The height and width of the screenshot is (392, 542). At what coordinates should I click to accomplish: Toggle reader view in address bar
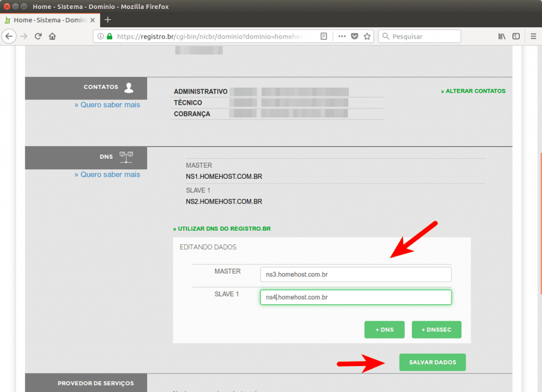point(323,37)
